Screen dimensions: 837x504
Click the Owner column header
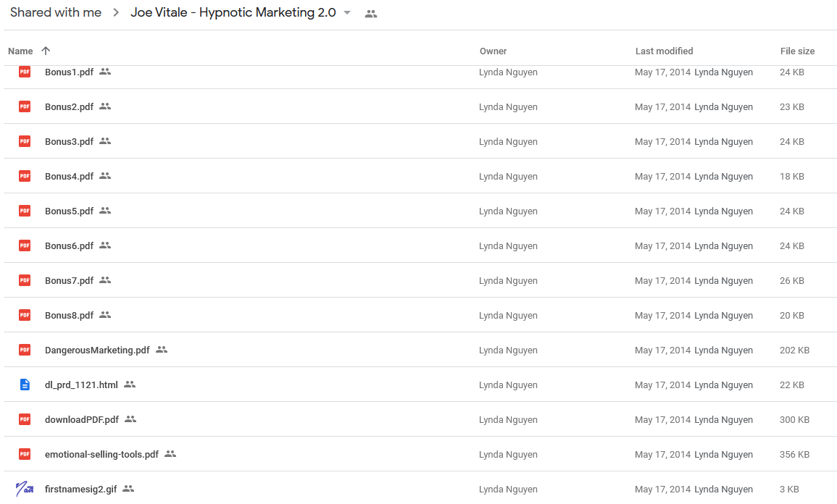pos(494,51)
